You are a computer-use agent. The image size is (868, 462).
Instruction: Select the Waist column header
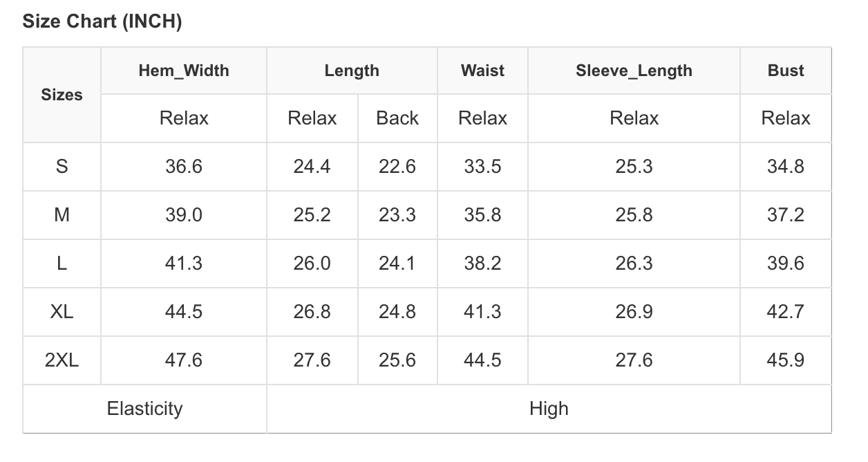click(x=482, y=71)
